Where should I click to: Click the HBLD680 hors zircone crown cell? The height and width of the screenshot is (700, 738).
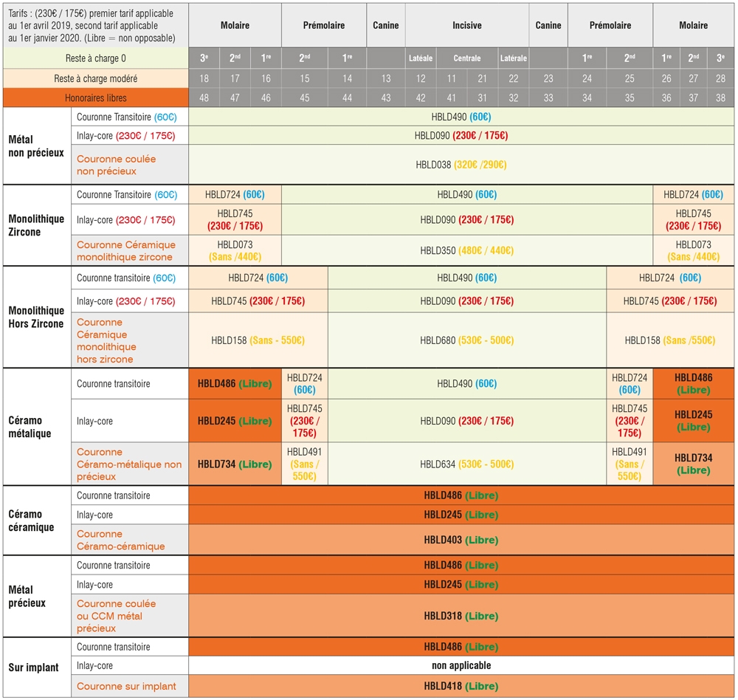tap(466, 340)
